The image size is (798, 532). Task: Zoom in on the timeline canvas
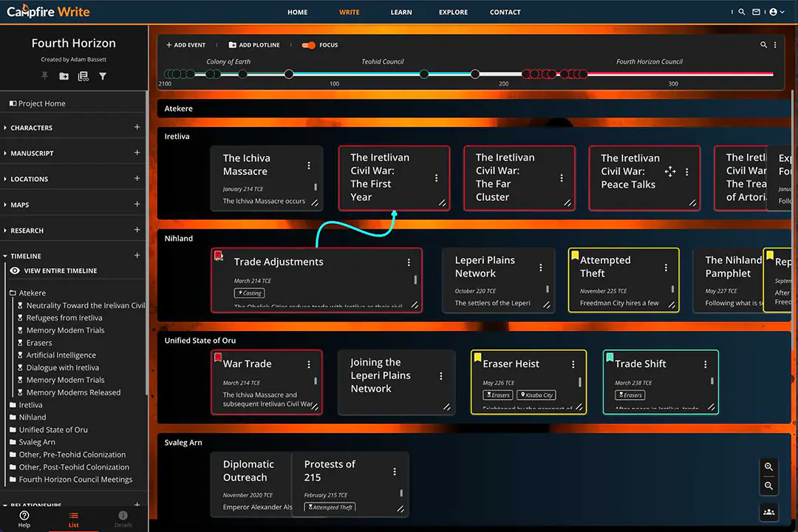pyautogui.click(x=769, y=467)
